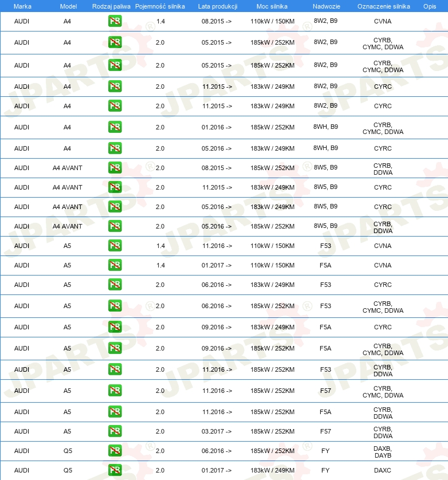Image resolution: width=448 pixels, height=480 pixels.
Task: Click the fuel icon in the A4 AVANT 08.2015 row
Action: (x=115, y=168)
